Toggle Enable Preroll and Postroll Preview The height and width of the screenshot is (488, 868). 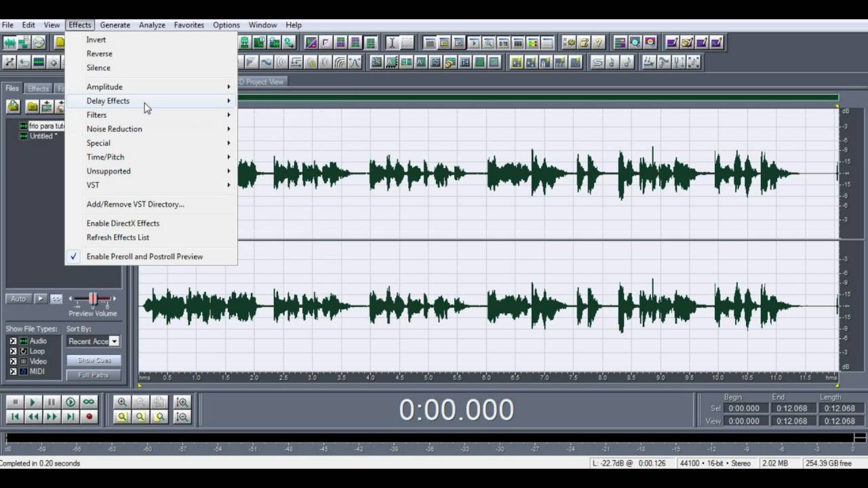[151, 256]
